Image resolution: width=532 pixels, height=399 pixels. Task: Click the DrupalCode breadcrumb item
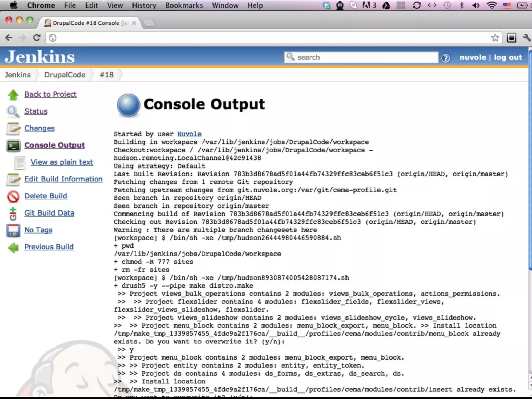[65, 75]
